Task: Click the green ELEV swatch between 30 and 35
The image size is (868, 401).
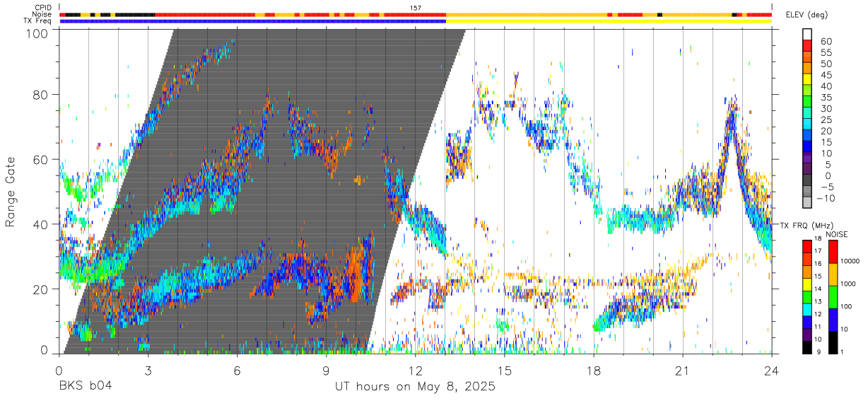Action: pos(807,102)
